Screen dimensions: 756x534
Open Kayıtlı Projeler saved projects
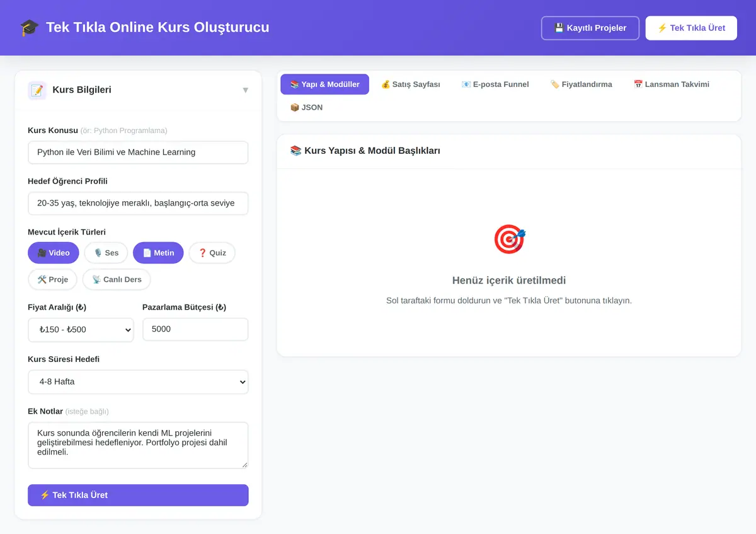[x=590, y=28]
